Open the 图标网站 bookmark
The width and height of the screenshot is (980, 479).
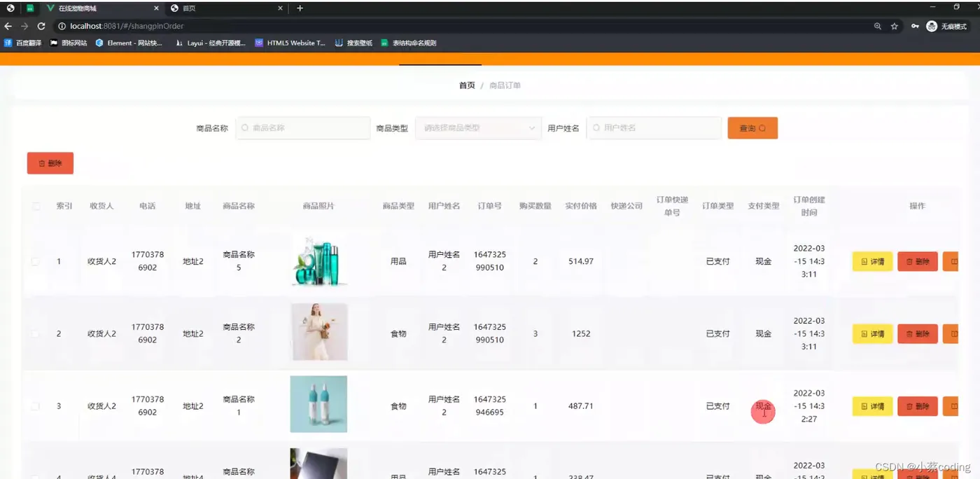(x=69, y=43)
